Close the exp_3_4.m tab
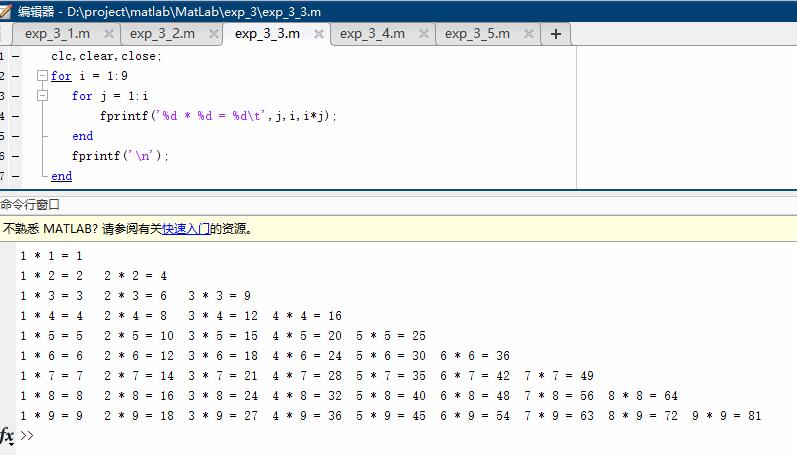The width and height of the screenshot is (797, 455). pos(424,34)
